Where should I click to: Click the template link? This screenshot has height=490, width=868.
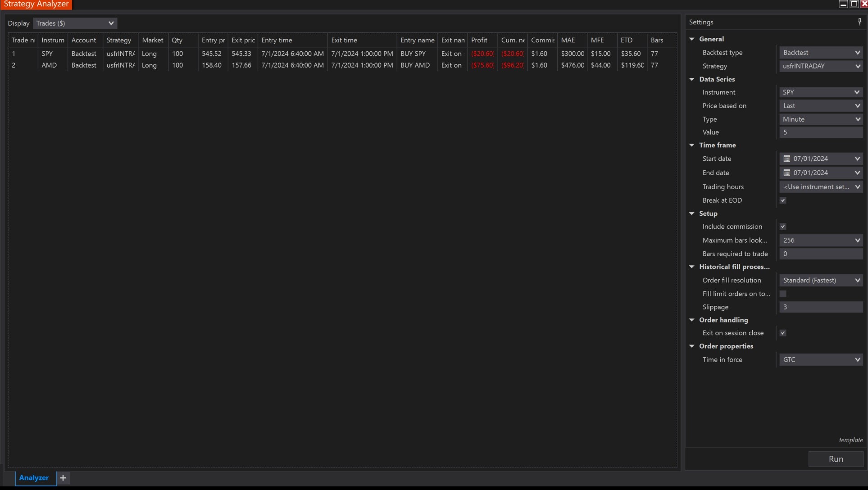click(850, 440)
